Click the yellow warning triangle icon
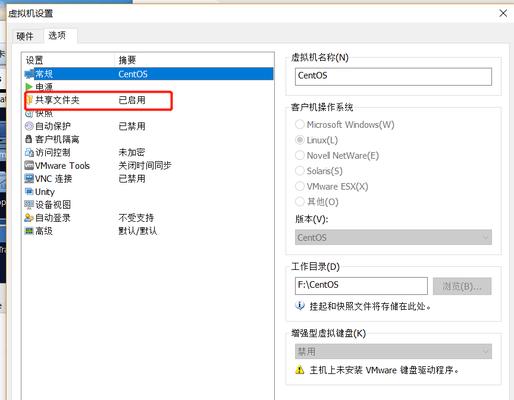Screen dimensions: 514x400 (300, 370)
